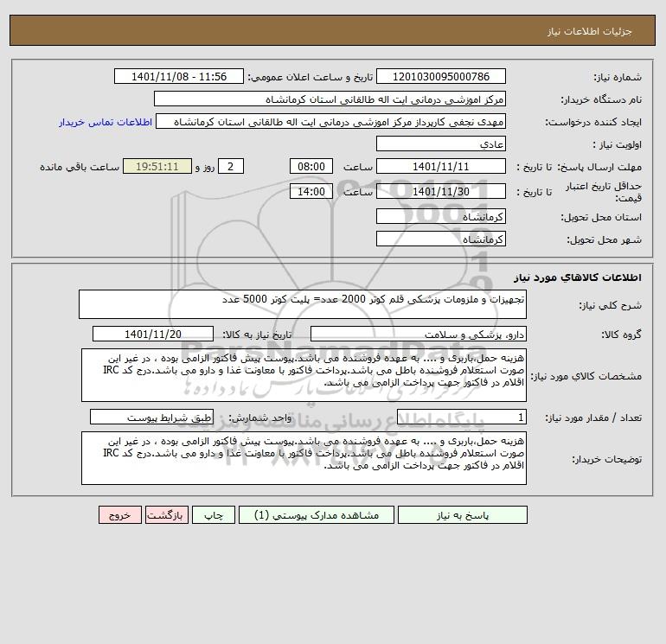Click the ایجاد کننده درخواست field
This screenshot has height=644, width=666.
point(330,121)
